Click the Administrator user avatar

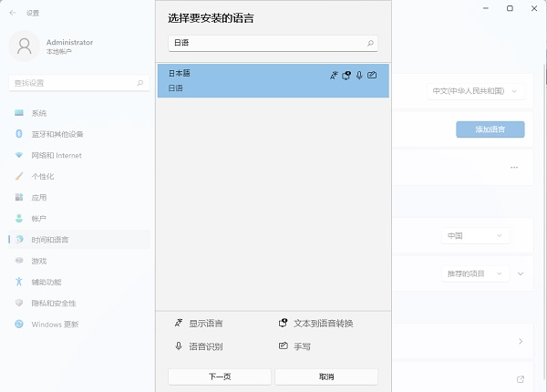tap(26, 46)
